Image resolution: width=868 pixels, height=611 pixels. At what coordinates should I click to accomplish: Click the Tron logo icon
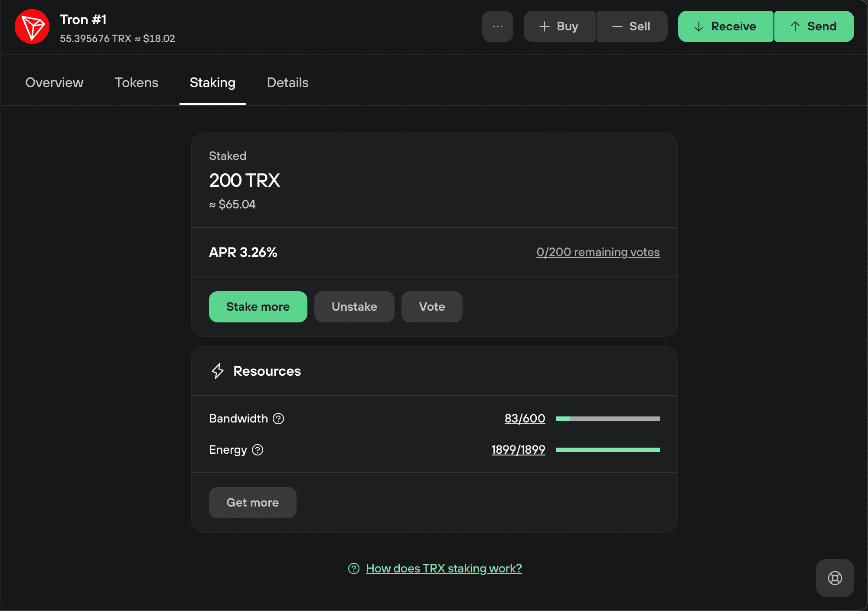32,26
